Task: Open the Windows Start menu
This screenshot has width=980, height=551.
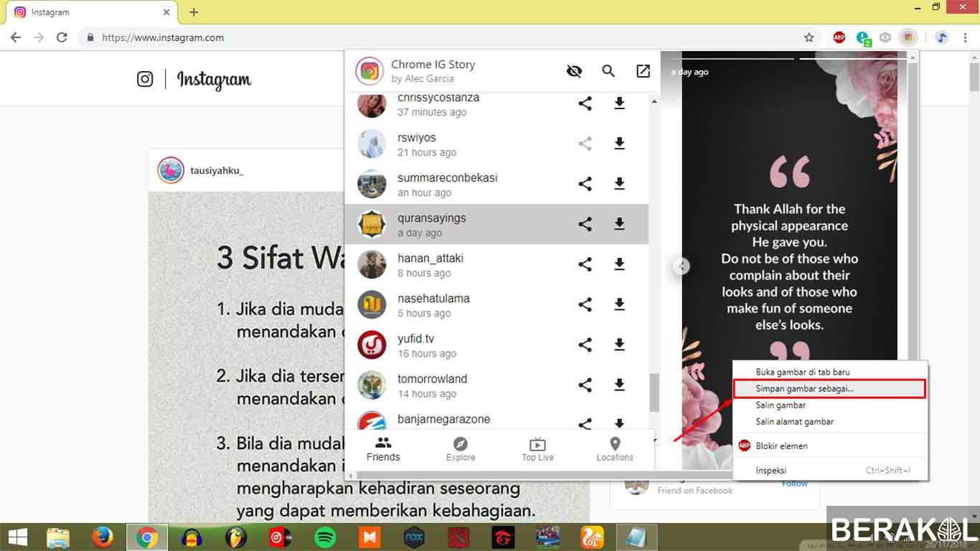Action: click(x=18, y=537)
